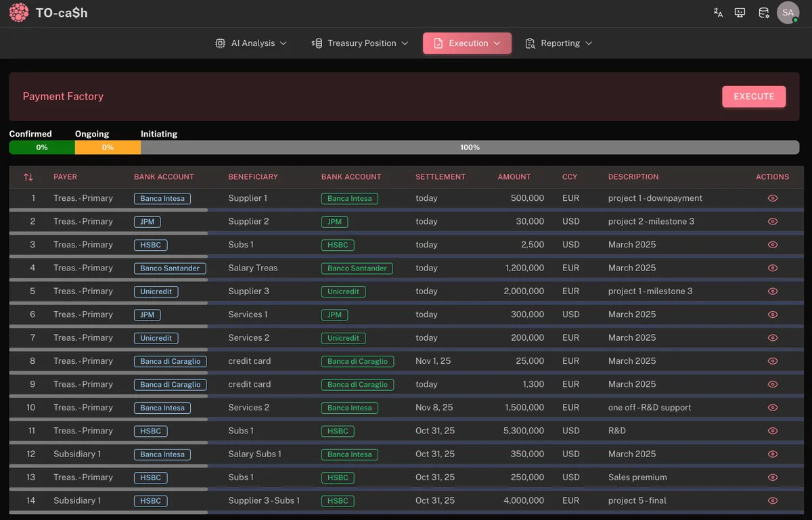The height and width of the screenshot is (520, 812).
Task: Select the Execution menu tab
Action: pyautogui.click(x=467, y=43)
